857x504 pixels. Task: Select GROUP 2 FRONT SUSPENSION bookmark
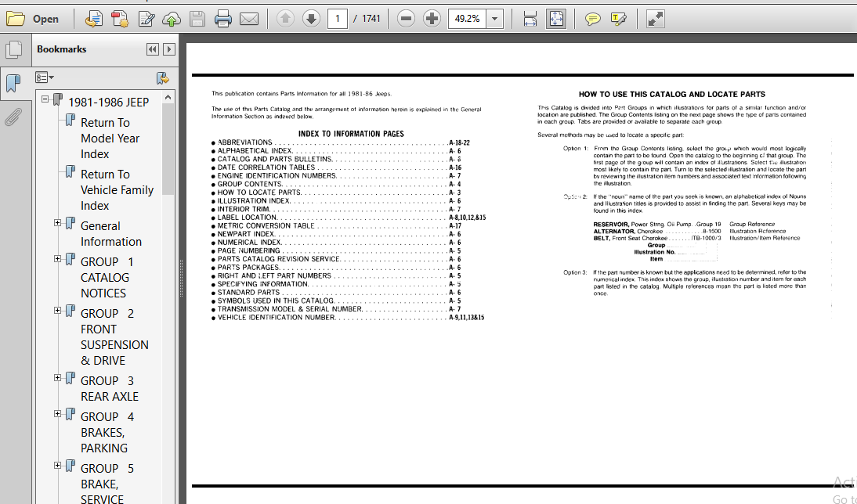114,337
